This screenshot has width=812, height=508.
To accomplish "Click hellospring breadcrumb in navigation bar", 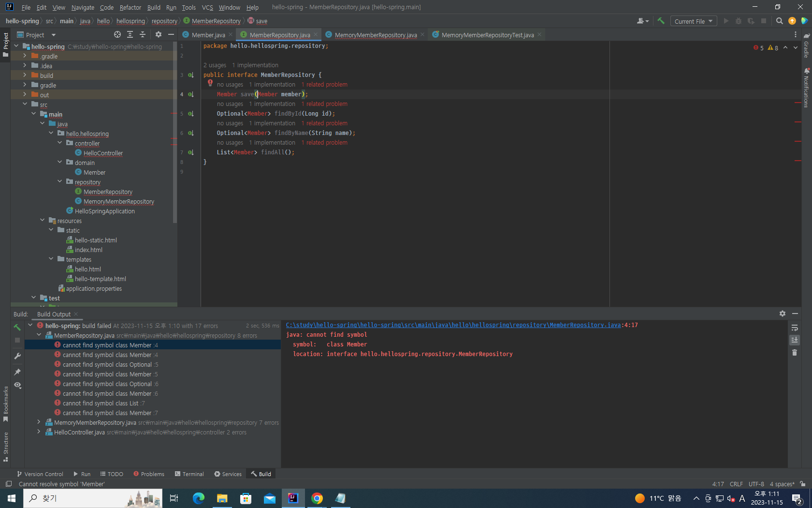I will [x=130, y=21].
